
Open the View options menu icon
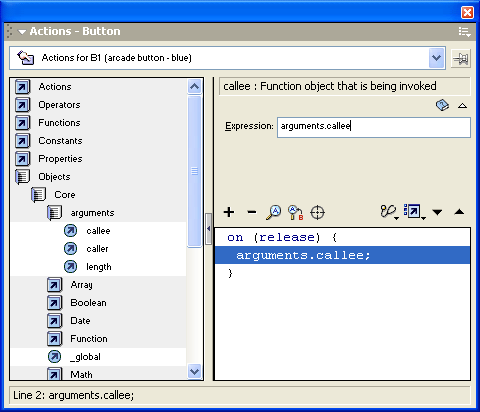[414, 212]
